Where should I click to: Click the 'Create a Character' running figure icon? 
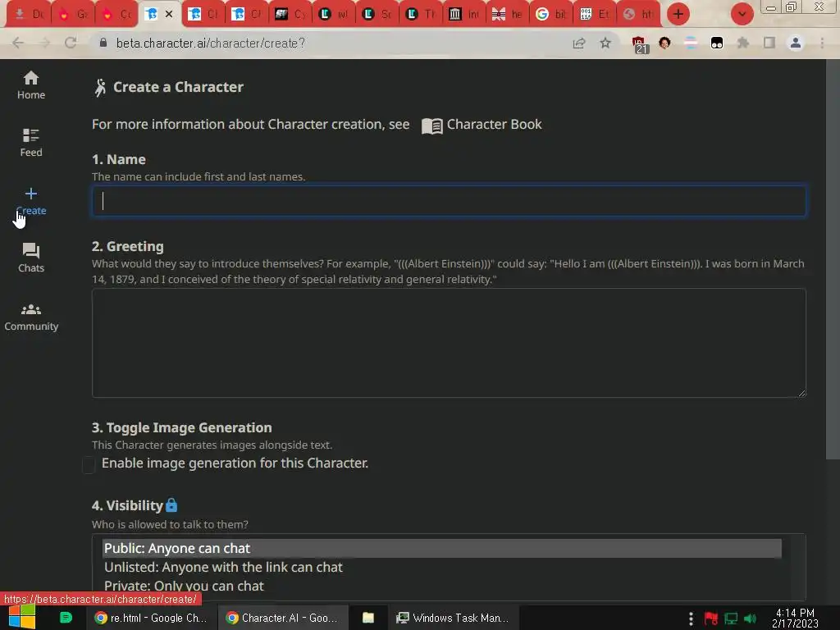(100, 87)
